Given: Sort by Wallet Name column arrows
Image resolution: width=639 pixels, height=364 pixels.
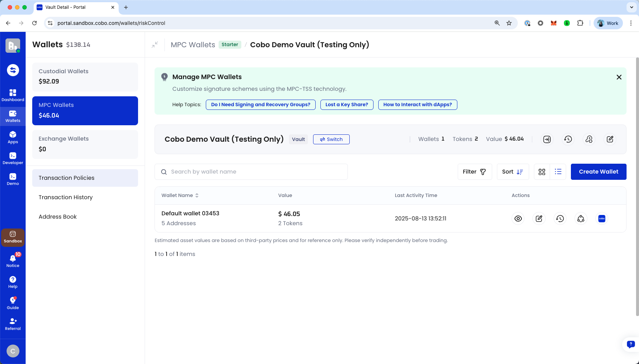Looking at the screenshot, I should coord(197,196).
